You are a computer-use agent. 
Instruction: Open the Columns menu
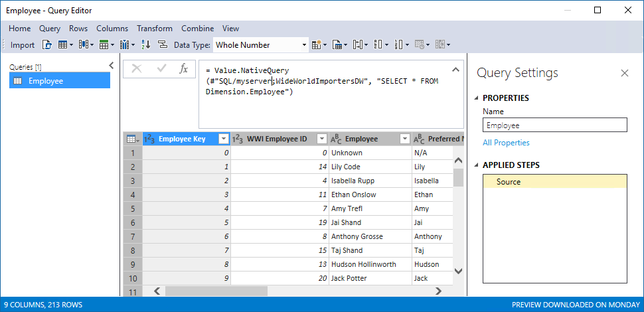(112, 29)
